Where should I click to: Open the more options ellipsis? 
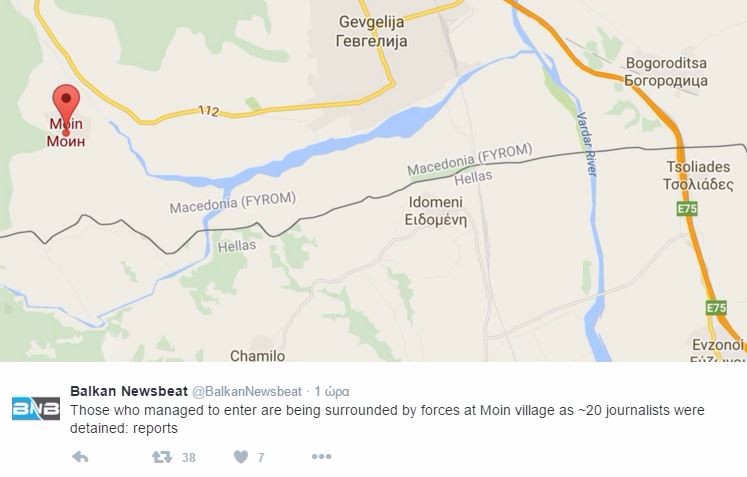322,457
